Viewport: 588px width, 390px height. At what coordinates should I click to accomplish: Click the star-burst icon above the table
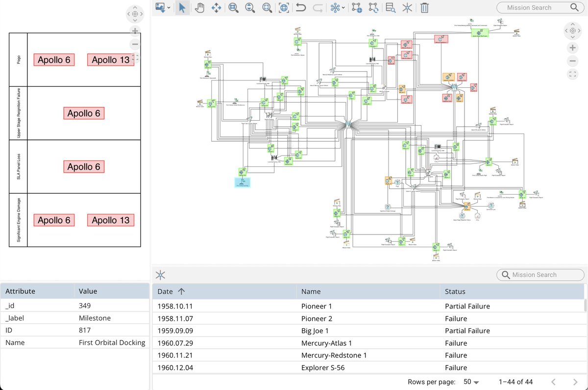point(160,275)
